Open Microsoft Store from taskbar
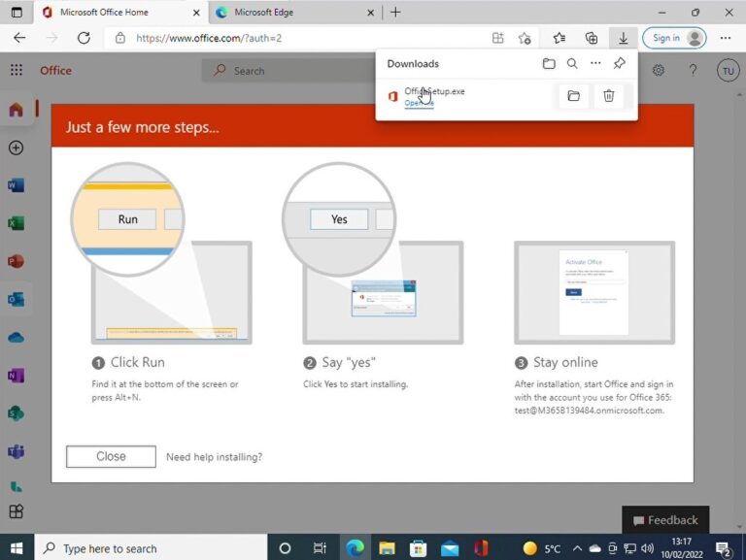The height and width of the screenshot is (560, 746). [x=419, y=548]
